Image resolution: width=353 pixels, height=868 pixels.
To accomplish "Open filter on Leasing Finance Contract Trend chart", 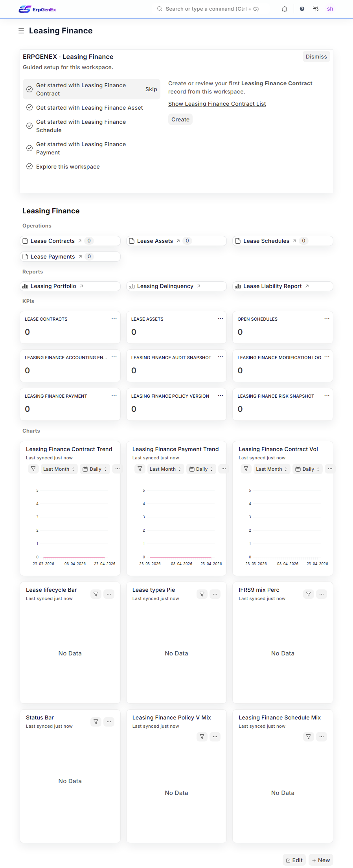I will click(33, 469).
